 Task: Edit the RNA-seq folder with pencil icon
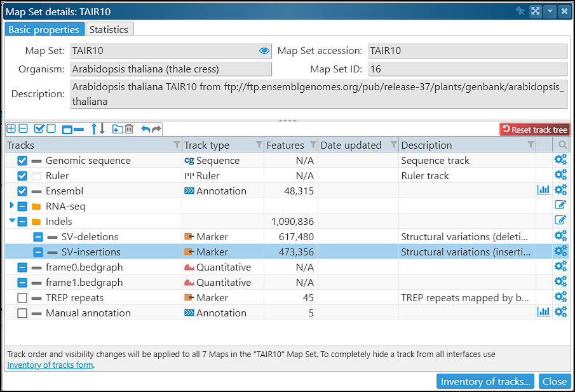(560, 205)
